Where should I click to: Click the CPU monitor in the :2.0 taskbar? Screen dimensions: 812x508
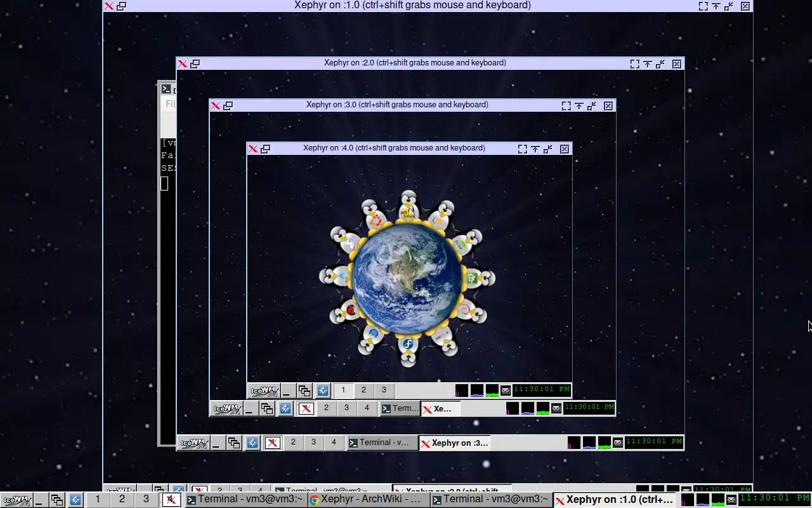point(573,443)
